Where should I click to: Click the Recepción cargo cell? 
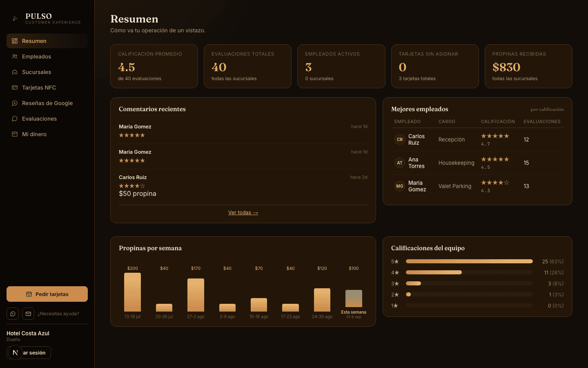coord(452,139)
